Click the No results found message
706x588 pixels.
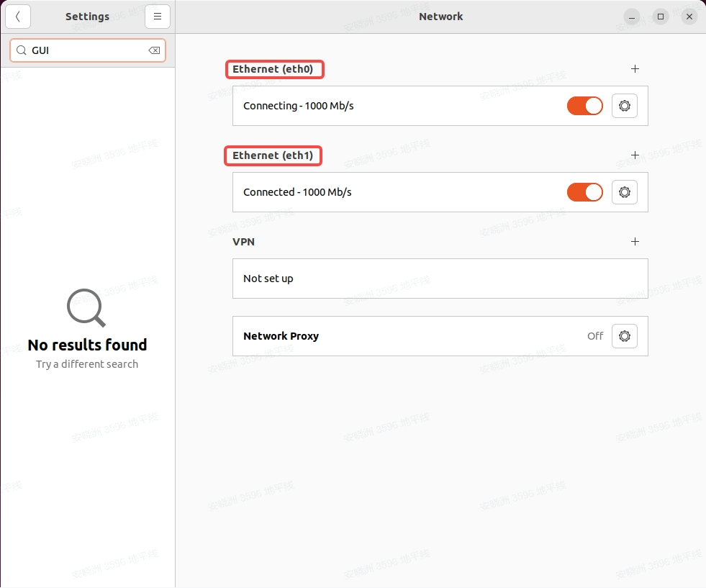coord(87,345)
